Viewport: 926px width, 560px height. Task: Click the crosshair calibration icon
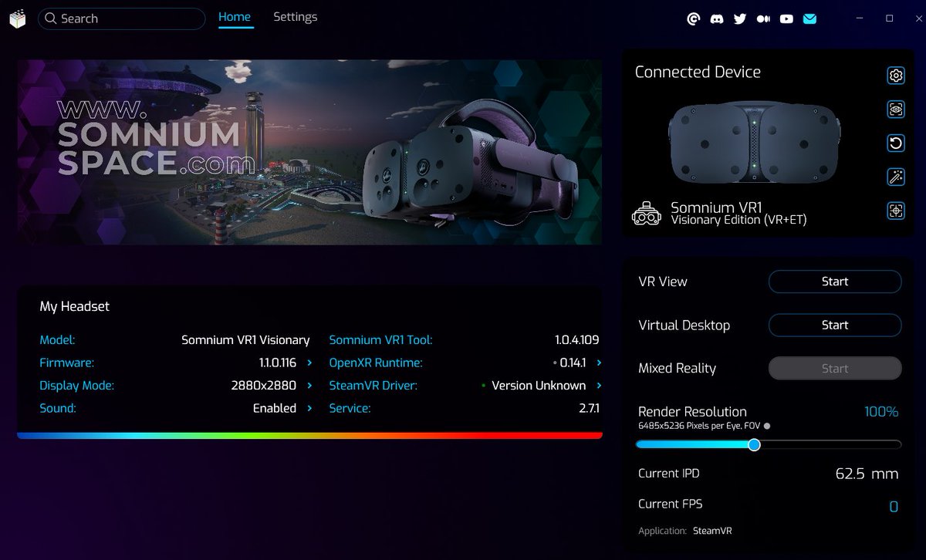(x=895, y=210)
